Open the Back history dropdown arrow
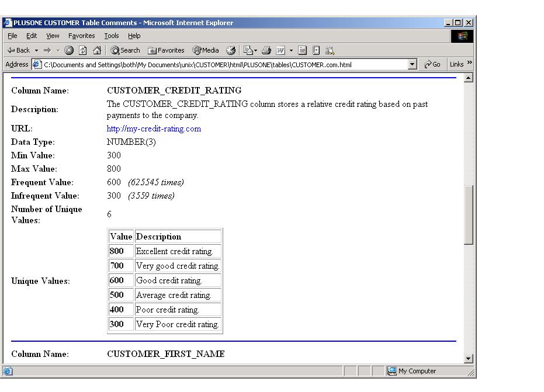 tap(36, 50)
